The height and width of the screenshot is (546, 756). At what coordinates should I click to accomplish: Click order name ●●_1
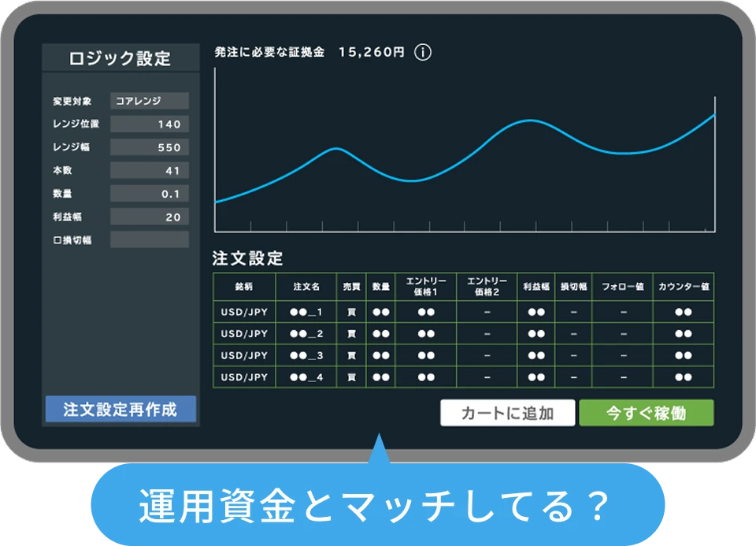click(x=306, y=312)
